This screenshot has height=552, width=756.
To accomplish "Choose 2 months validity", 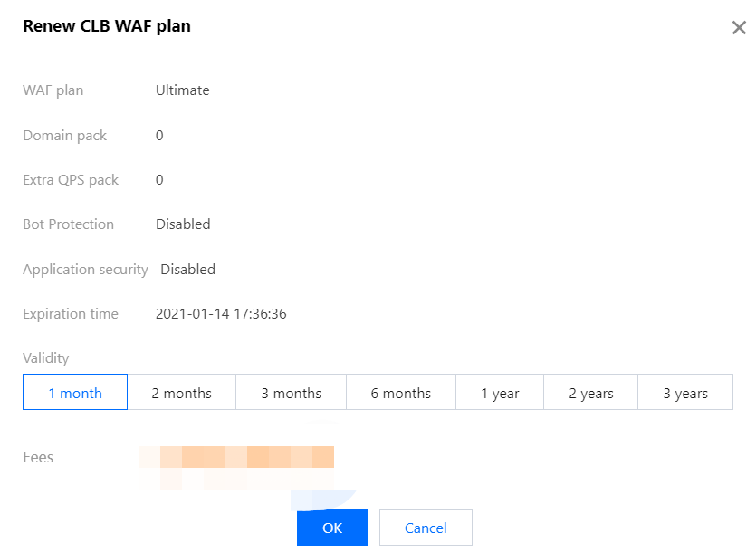I will pyautogui.click(x=181, y=393).
